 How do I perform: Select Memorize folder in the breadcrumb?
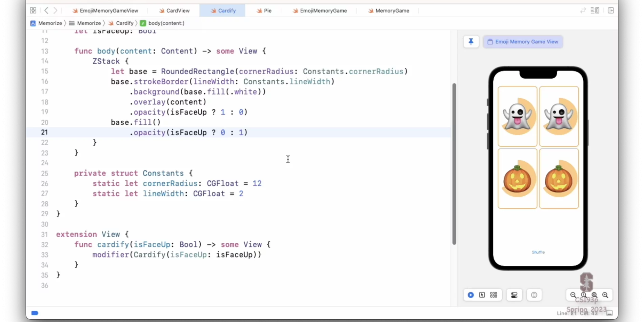[x=85, y=23]
